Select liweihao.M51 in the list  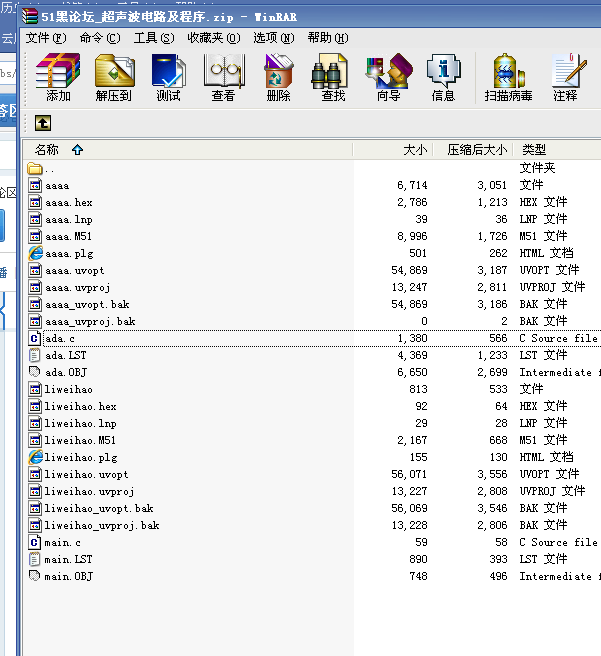(x=80, y=440)
